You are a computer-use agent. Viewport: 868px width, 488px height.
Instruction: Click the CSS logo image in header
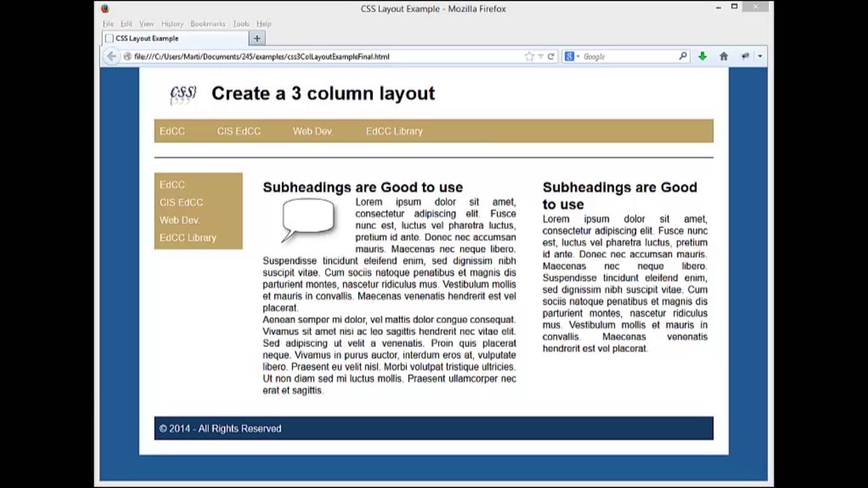pos(183,94)
